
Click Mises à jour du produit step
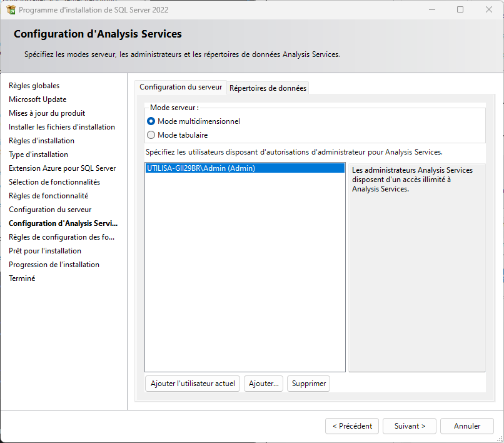(47, 113)
